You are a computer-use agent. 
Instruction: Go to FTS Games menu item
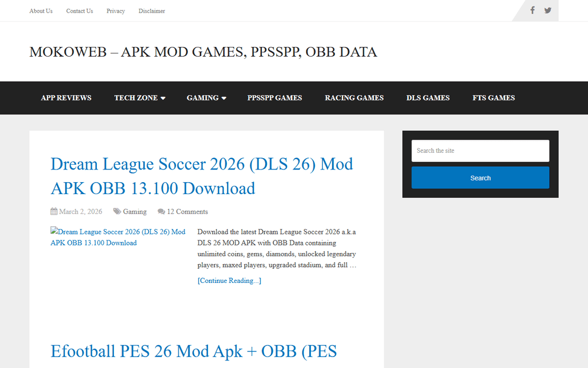[x=493, y=98]
